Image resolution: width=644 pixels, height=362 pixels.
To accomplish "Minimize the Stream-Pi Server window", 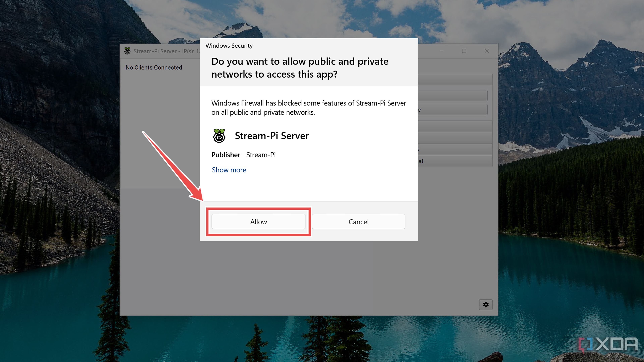I will (x=441, y=51).
